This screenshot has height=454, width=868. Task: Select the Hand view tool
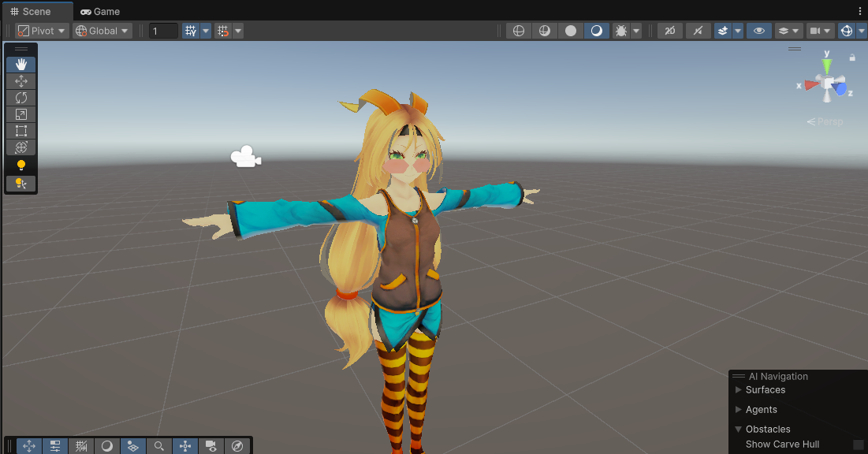pyautogui.click(x=21, y=64)
